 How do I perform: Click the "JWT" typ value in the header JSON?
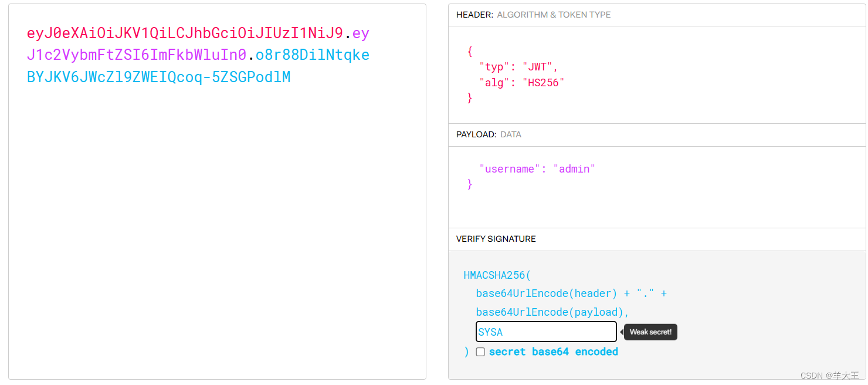538,66
